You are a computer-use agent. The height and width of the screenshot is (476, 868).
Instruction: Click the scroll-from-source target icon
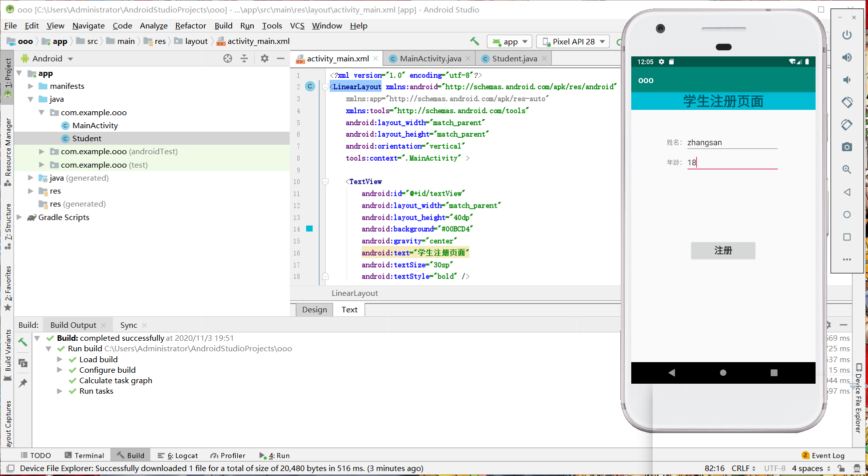[x=228, y=58]
